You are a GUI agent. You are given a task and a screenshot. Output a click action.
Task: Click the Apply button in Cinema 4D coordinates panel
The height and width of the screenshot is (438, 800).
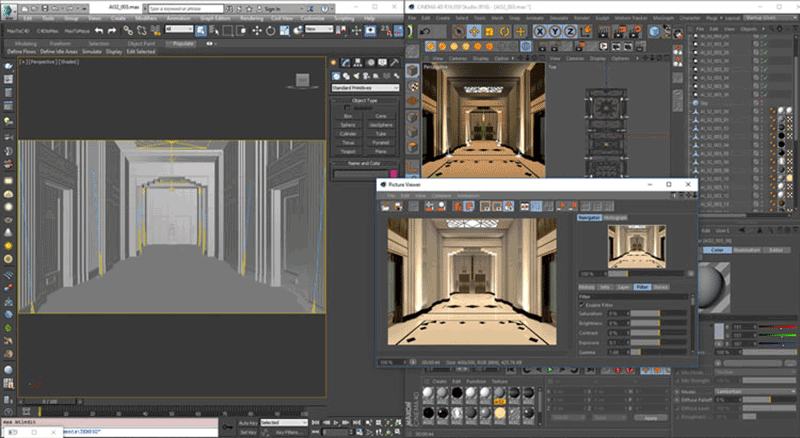click(651, 418)
